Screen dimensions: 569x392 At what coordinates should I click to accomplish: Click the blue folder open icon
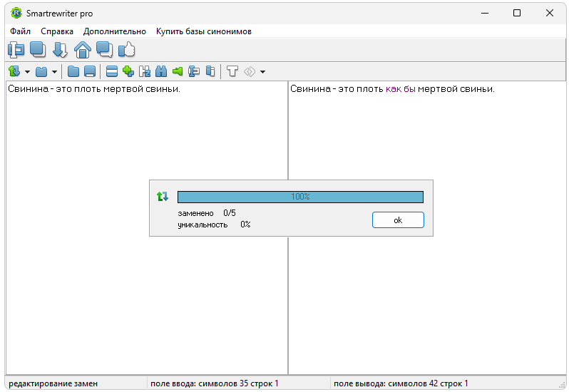[73, 71]
